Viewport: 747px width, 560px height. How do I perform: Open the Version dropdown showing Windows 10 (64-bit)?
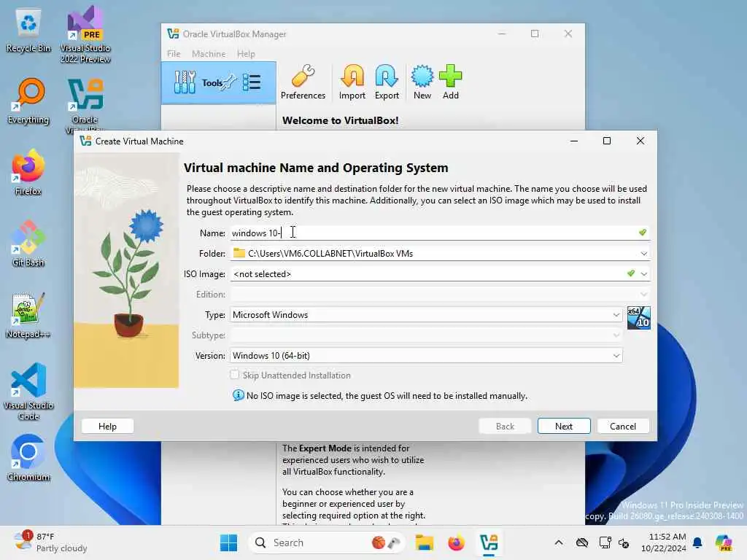[x=426, y=356]
